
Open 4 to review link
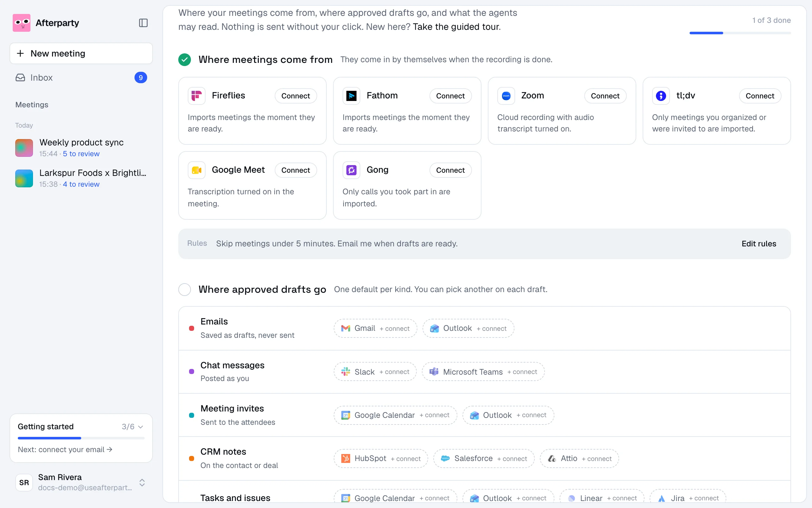(81, 184)
